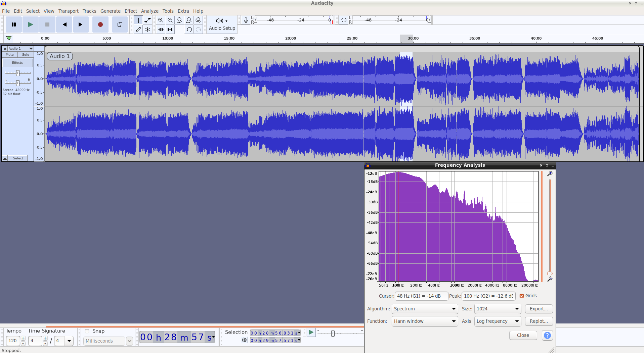The image size is (644, 353).
Task: Click the red Record button
Action: (100, 24)
